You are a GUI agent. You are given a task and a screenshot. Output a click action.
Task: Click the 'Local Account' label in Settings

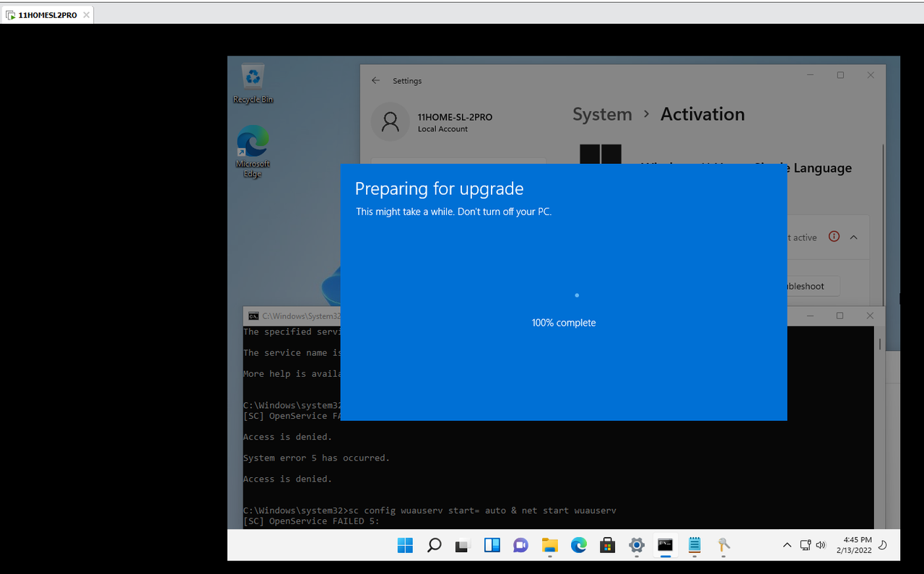(443, 129)
